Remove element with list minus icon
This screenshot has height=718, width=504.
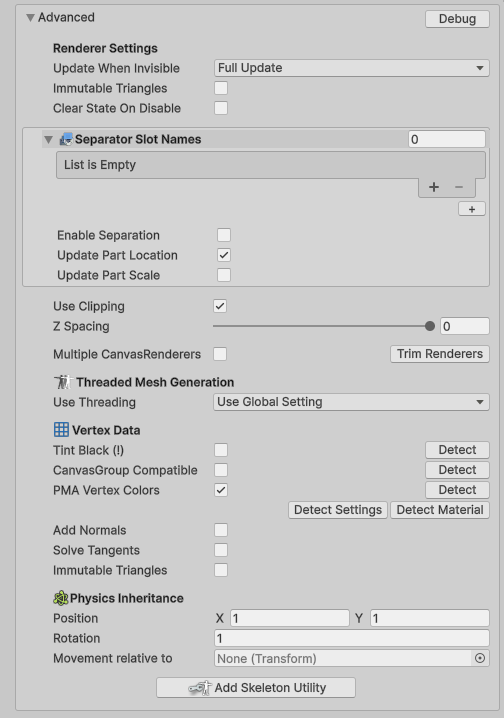coord(459,187)
